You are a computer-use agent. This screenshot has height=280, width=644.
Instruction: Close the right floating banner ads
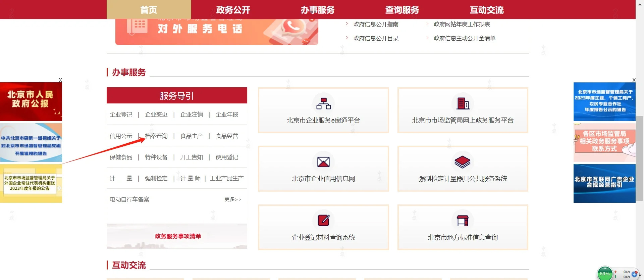click(x=634, y=80)
